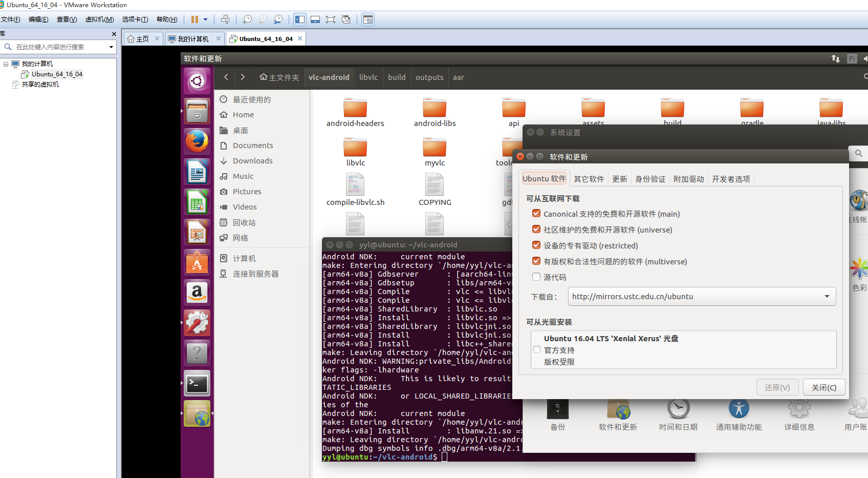The width and height of the screenshot is (868, 478).
Task: Toggle Canonical main software checkbox
Action: pos(536,213)
